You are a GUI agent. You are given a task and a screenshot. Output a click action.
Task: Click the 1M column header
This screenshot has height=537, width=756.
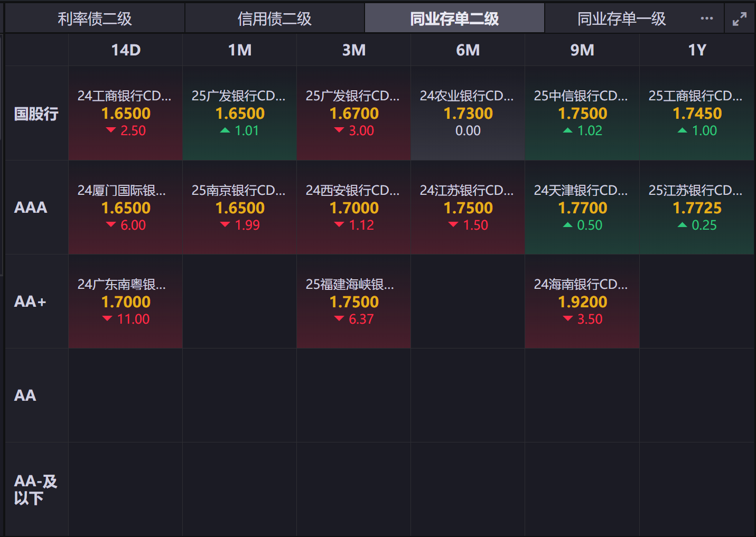240,50
